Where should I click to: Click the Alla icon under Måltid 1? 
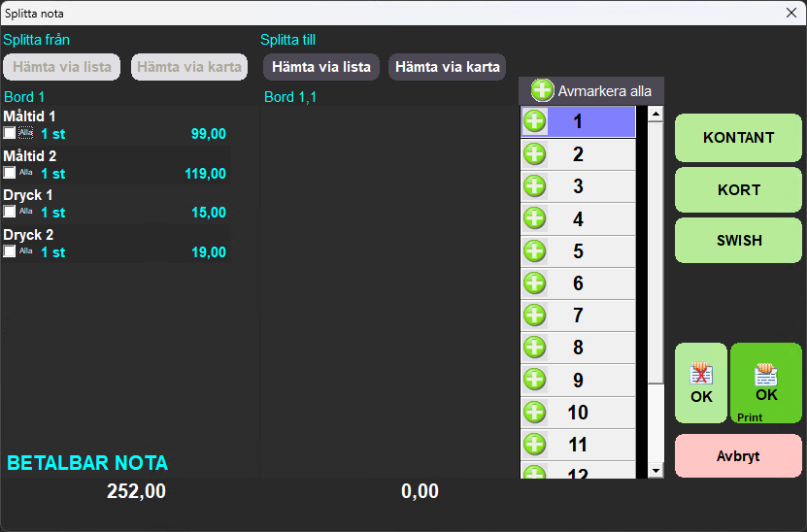[x=26, y=133]
